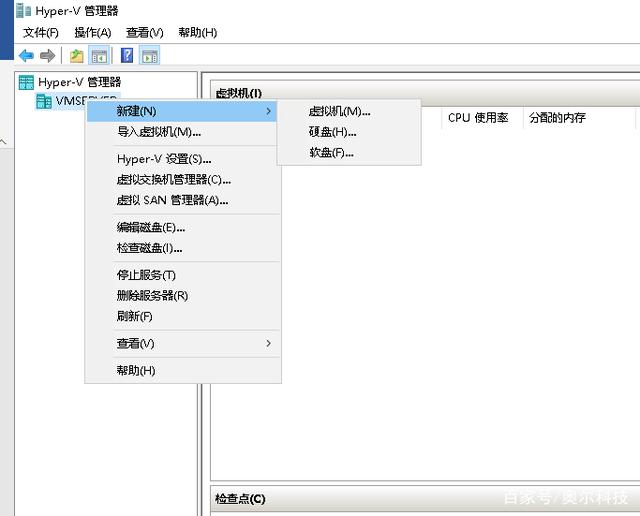The width and height of the screenshot is (640, 516).
Task: Click the Back arrow toolbar icon
Action: click(26, 56)
